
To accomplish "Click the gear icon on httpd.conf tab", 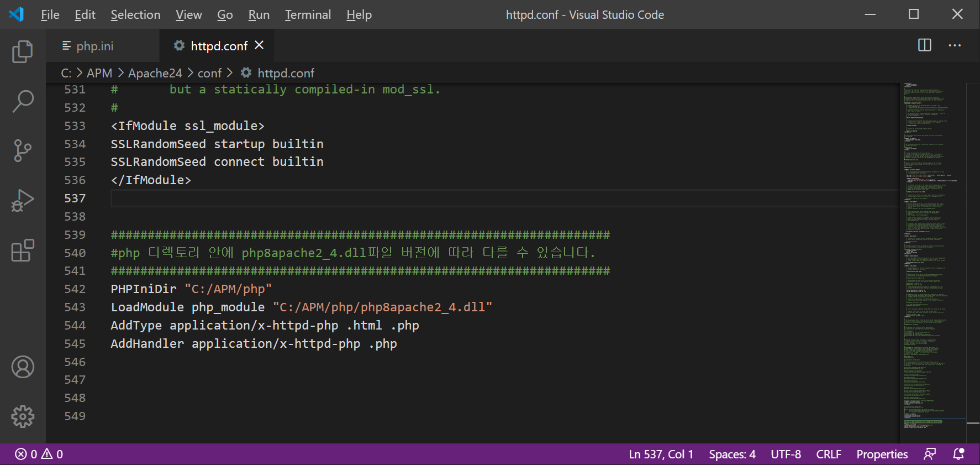I will [179, 45].
